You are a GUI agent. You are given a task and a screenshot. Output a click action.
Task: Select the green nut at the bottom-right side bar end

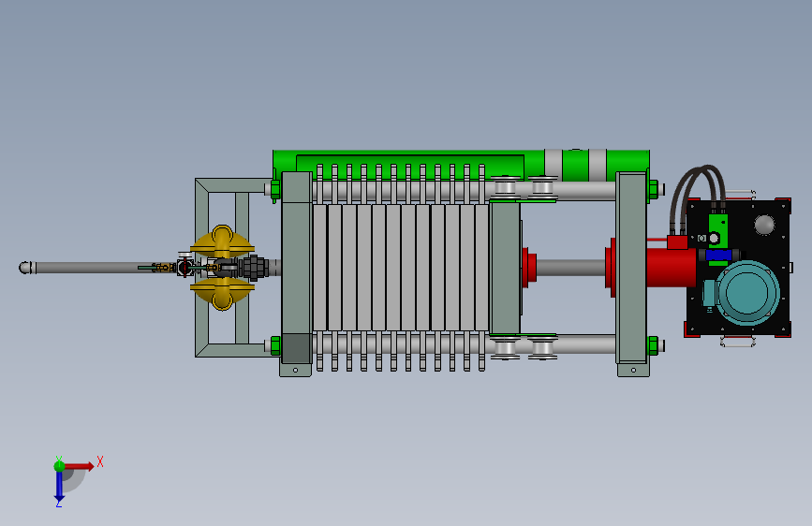(653, 345)
